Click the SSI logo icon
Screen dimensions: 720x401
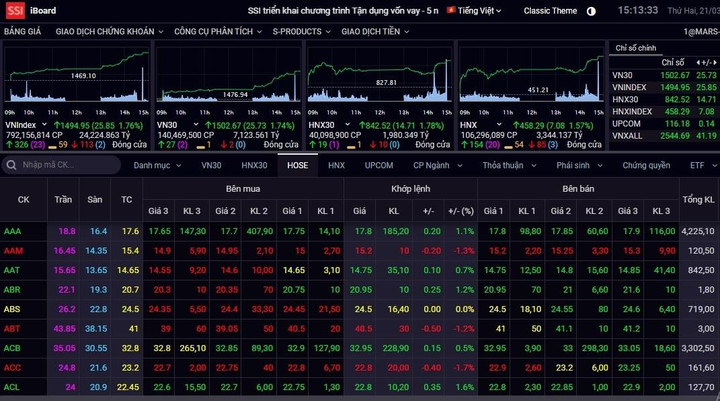point(15,11)
